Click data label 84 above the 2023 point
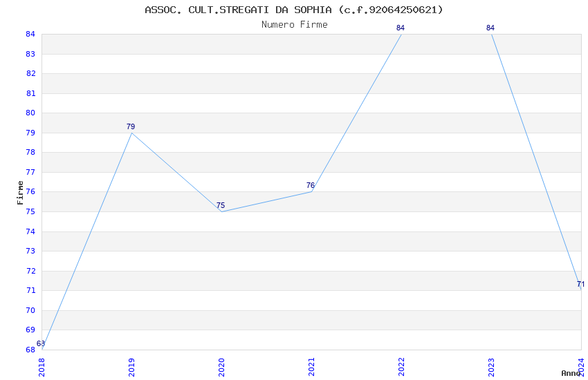Screen dimensions: 588x380 point(490,28)
